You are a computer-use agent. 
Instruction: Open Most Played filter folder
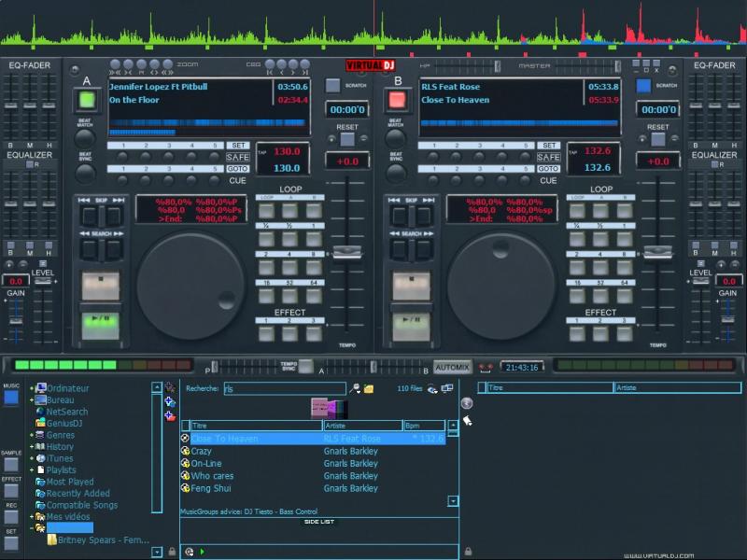pyautogui.click(x=70, y=482)
